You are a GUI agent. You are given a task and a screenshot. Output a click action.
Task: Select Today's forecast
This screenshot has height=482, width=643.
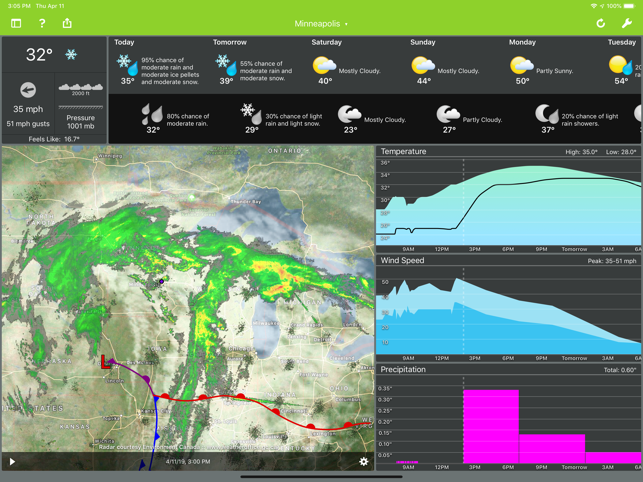pos(158,62)
